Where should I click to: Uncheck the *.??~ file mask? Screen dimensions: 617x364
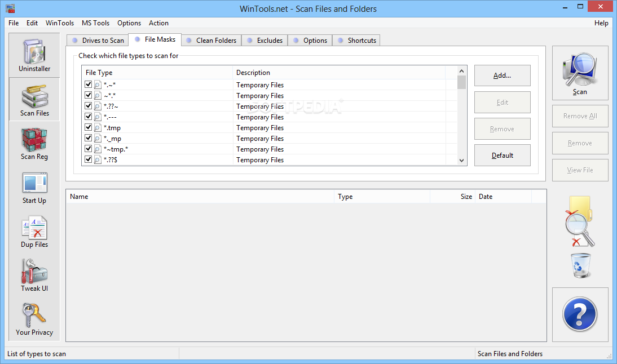88,106
